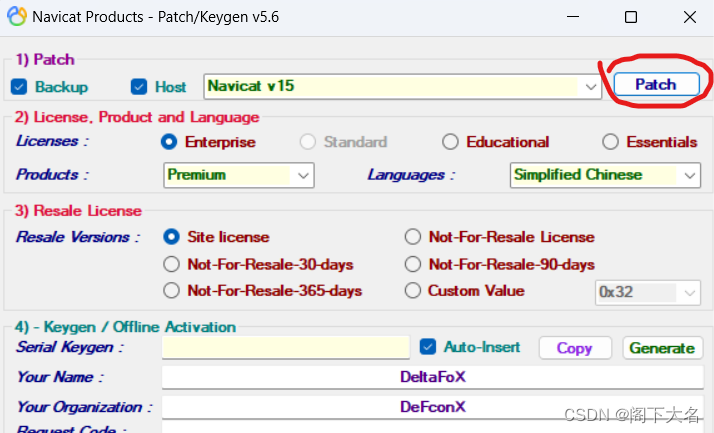Screen dimensions: 714x433
Task: Select the Enterprise license radio button
Action: pos(169,142)
